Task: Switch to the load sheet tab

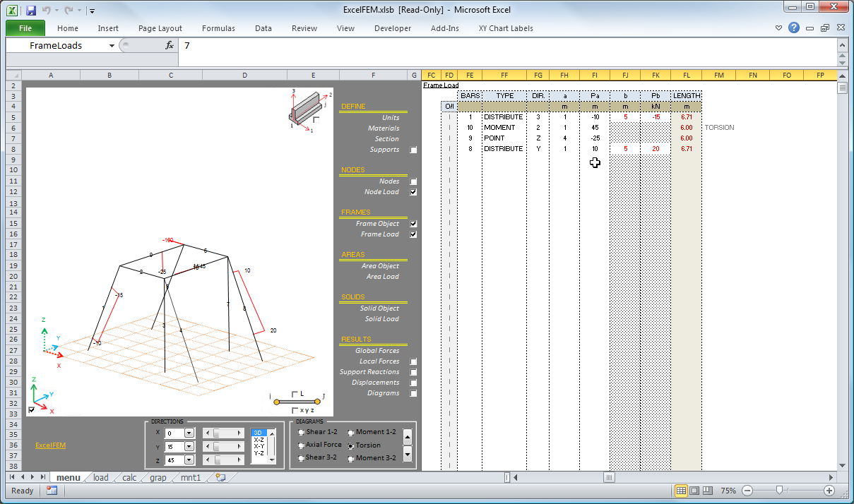Action: (x=101, y=478)
